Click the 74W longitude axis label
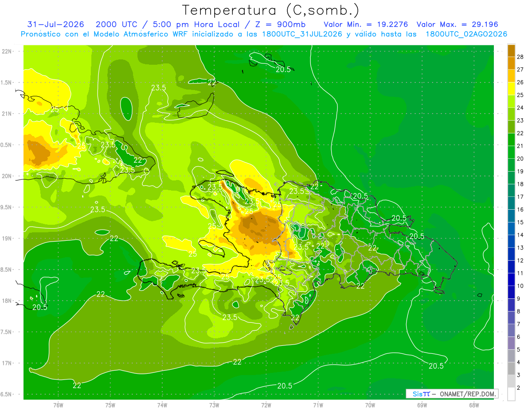Image resolution: width=532 pixels, height=411 pixels. point(162,405)
